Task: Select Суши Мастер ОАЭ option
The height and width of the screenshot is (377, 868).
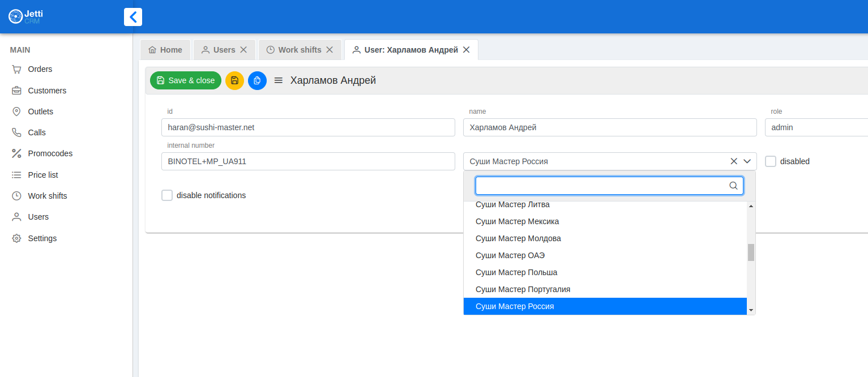Action: pyautogui.click(x=605, y=255)
